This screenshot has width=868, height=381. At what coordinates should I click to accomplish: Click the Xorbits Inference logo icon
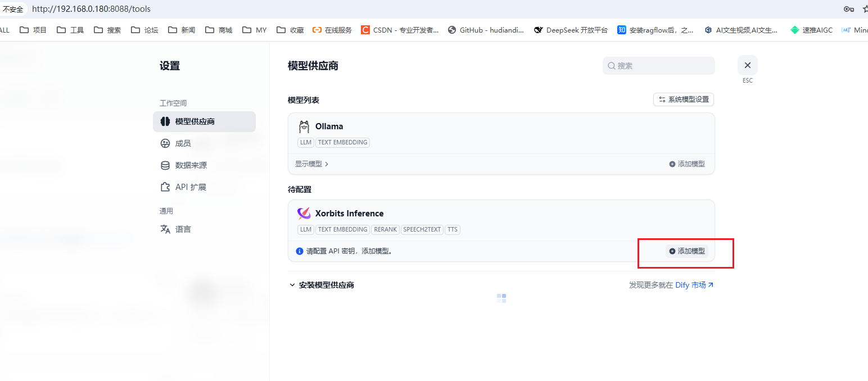tap(304, 213)
